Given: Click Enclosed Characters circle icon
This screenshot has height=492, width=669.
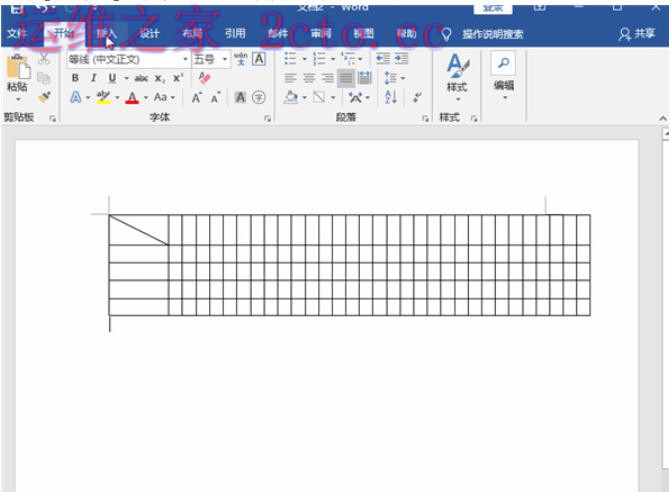Looking at the screenshot, I should click(x=259, y=97).
